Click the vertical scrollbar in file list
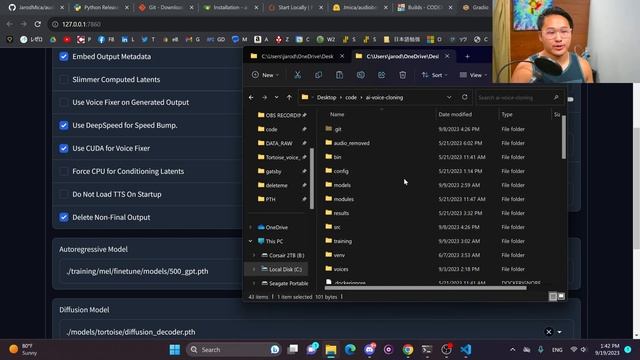Image resolution: width=640 pixels, height=360 pixels. (x=564, y=137)
